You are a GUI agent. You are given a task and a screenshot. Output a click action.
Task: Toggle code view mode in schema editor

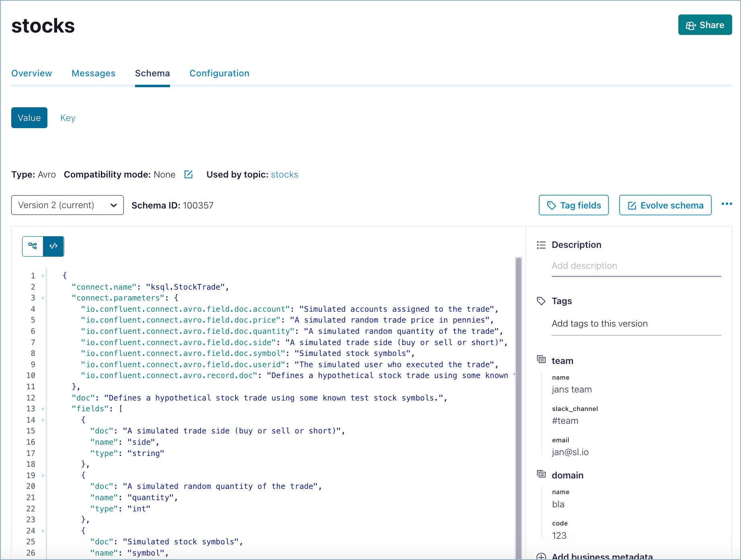pos(53,246)
